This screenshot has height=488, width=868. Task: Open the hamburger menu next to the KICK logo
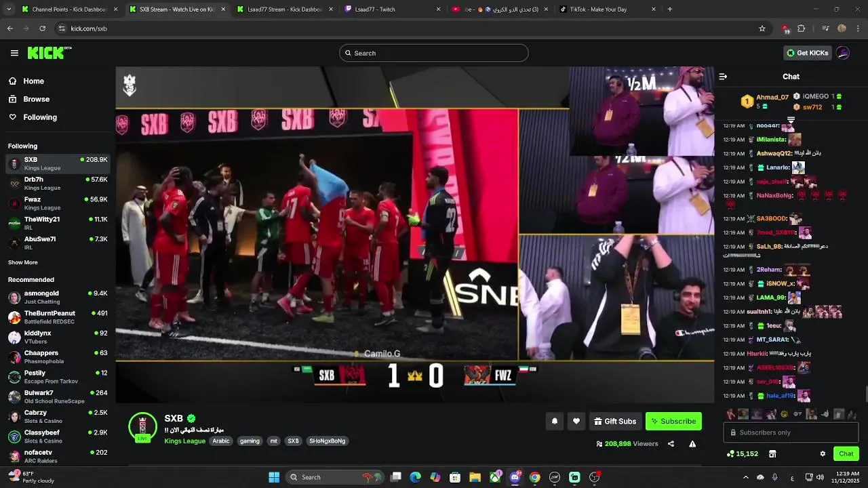coord(14,53)
